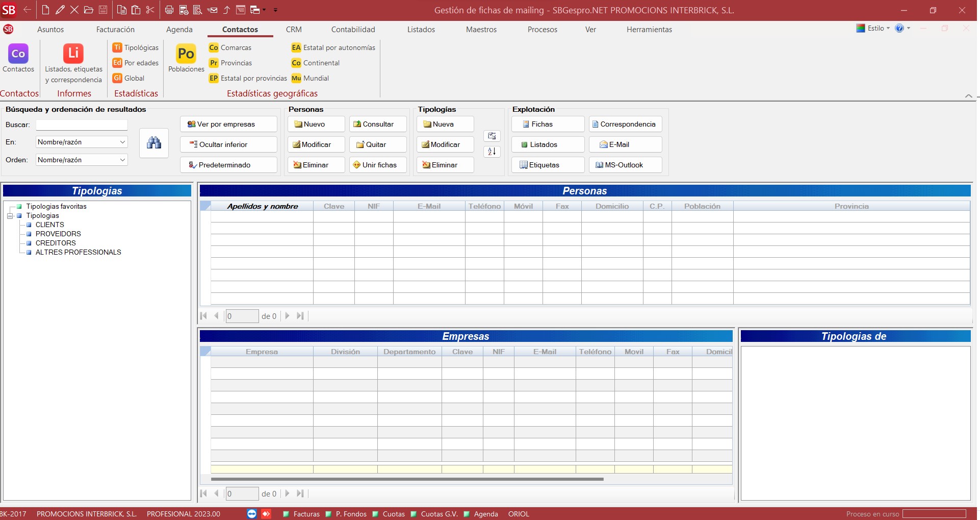
Task: Click the 'Ver por empresas' button
Action: 228,124
